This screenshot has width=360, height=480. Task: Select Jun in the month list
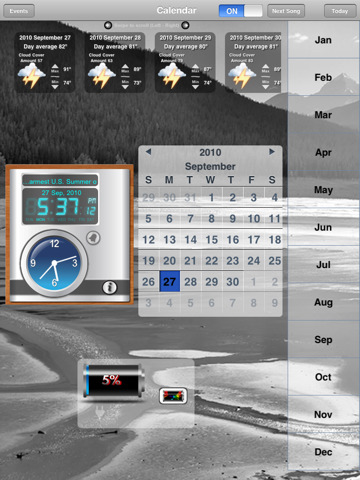click(323, 227)
